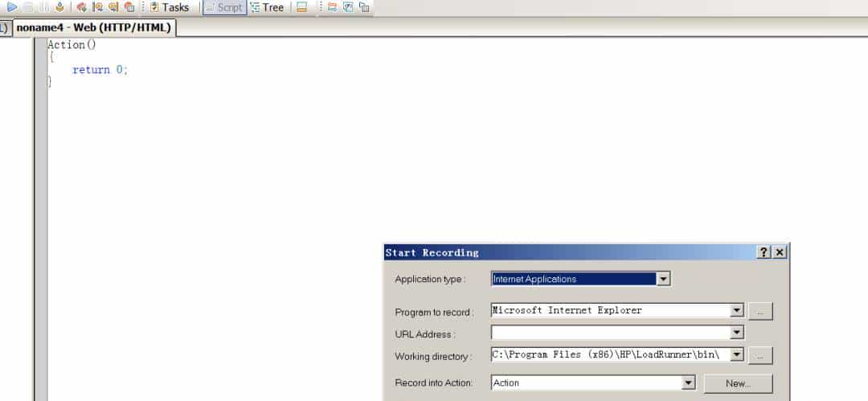Click the last cascading windows toolbar icon
Image resolution: width=868 pixels, height=401 pixels.
coord(364,7)
